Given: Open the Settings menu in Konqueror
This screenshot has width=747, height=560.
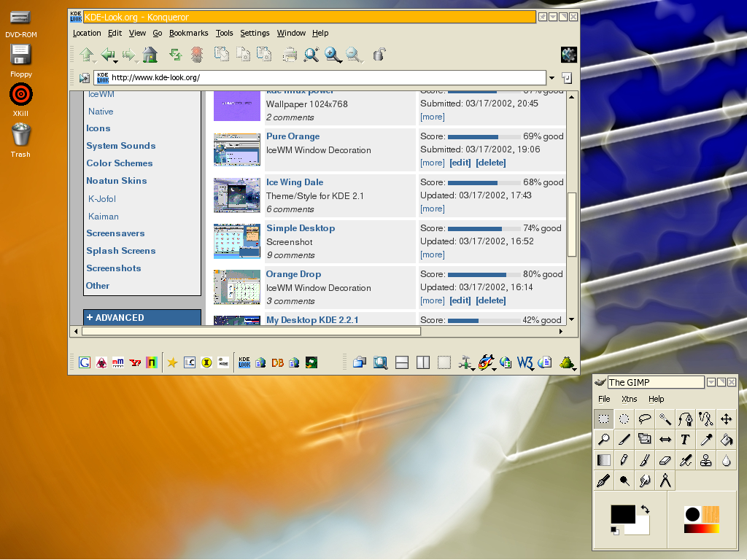Looking at the screenshot, I should click(x=255, y=33).
